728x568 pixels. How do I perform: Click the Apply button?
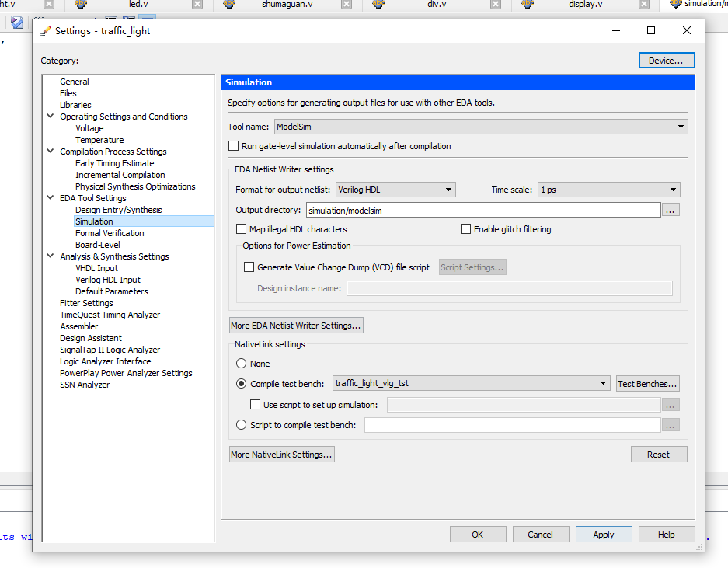click(x=604, y=535)
